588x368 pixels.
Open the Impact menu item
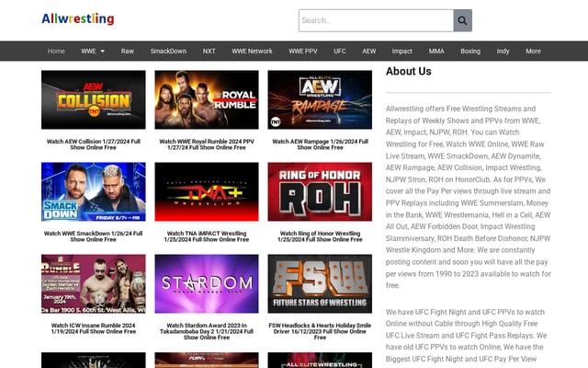402,52
